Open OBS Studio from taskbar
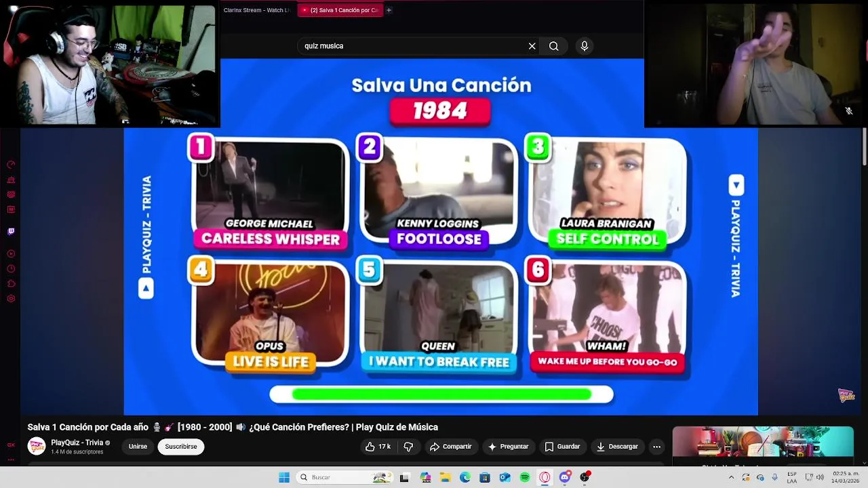868x488 pixels. [x=585, y=477]
